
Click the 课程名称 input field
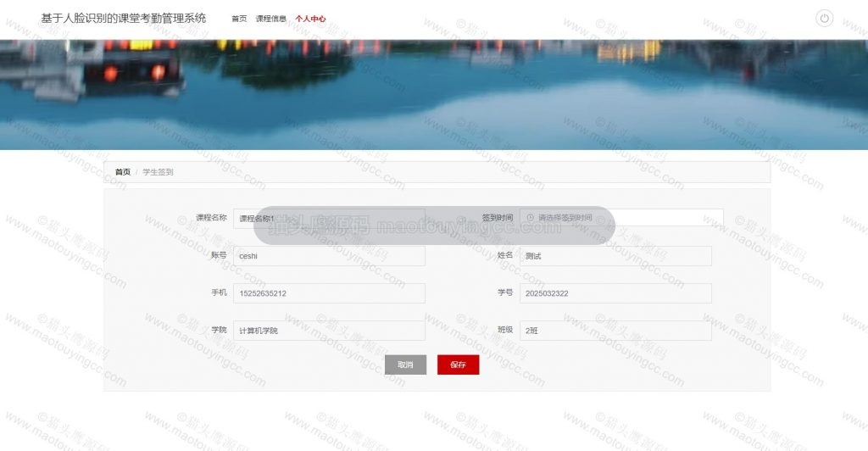329,218
